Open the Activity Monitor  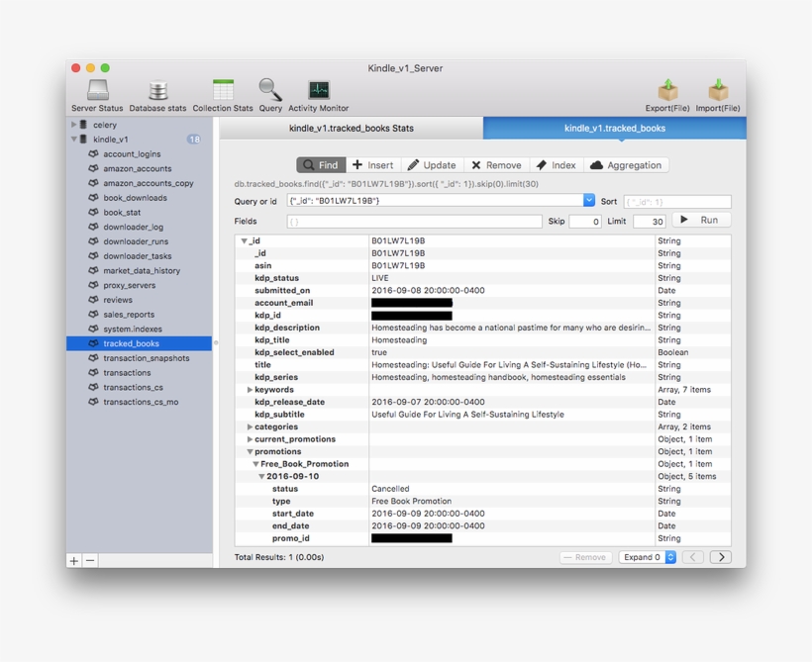click(x=318, y=91)
